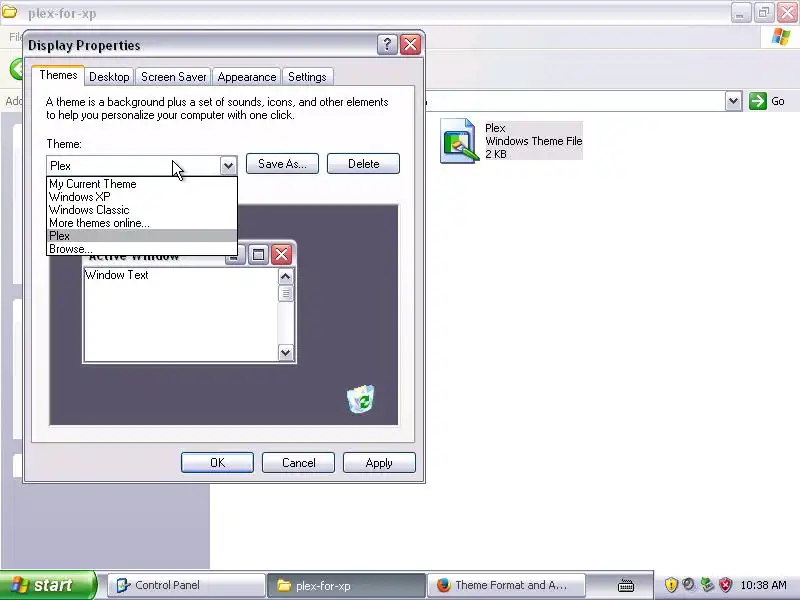Click the preview window red close button
Viewport: 800px width, 600px height.
pos(281,254)
